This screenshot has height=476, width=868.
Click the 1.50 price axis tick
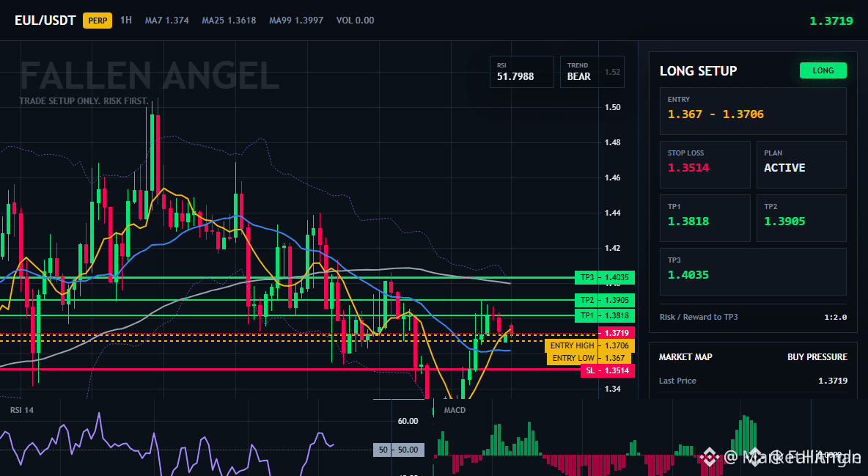tap(612, 108)
